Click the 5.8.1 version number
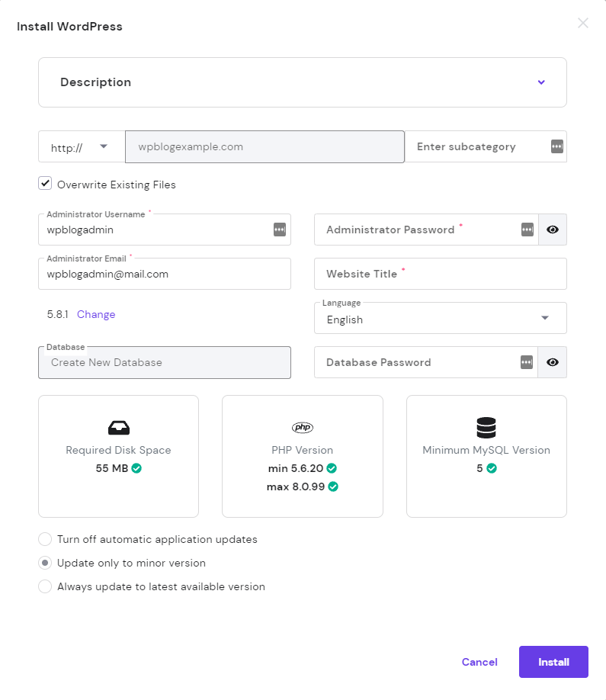Image resolution: width=606 pixels, height=700 pixels. point(58,314)
